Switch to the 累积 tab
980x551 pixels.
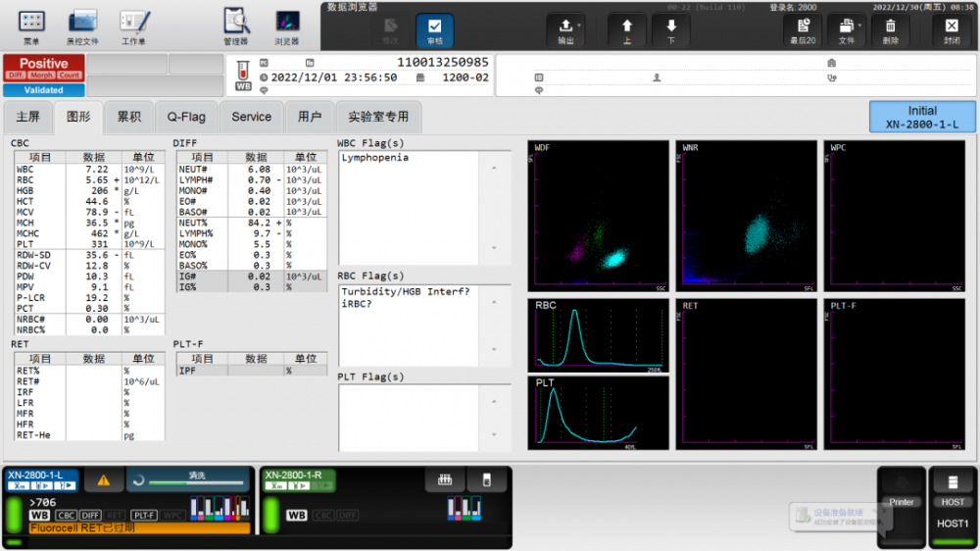(x=128, y=117)
